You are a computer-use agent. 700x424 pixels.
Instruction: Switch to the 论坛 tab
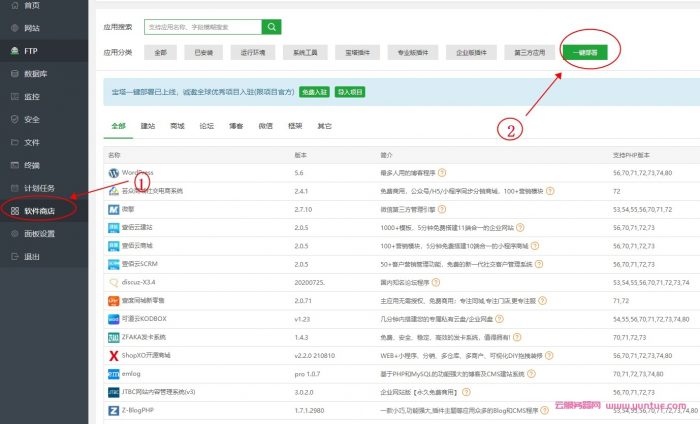point(207,127)
